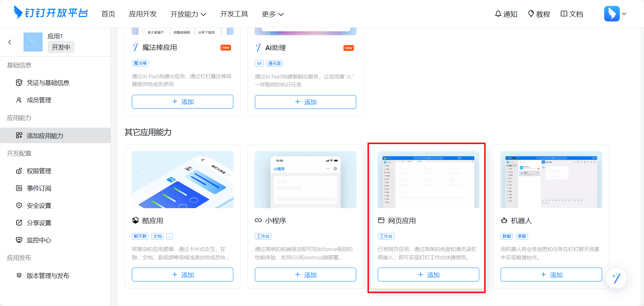Click the 添加应用能力 grid icon
The height and width of the screenshot is (306, 644).
[x=19, y=136]
